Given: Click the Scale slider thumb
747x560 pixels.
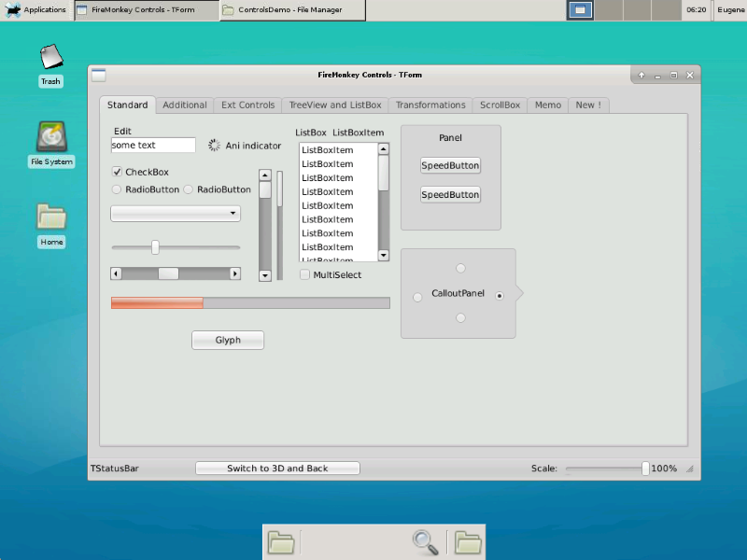Looking at the screenshot, I should click(645, 469).
